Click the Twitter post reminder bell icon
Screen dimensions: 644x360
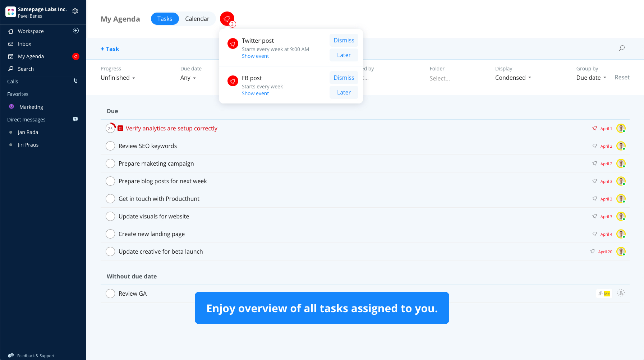click(233, 44)
